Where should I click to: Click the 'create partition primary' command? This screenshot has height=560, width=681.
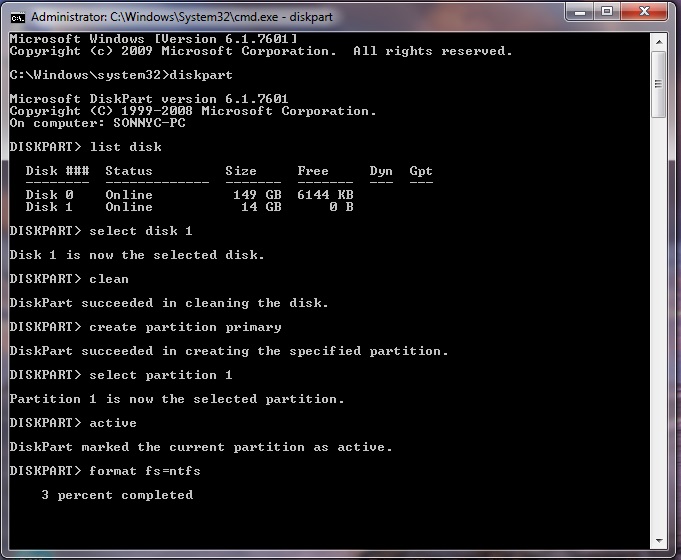(x=185, y=327)
